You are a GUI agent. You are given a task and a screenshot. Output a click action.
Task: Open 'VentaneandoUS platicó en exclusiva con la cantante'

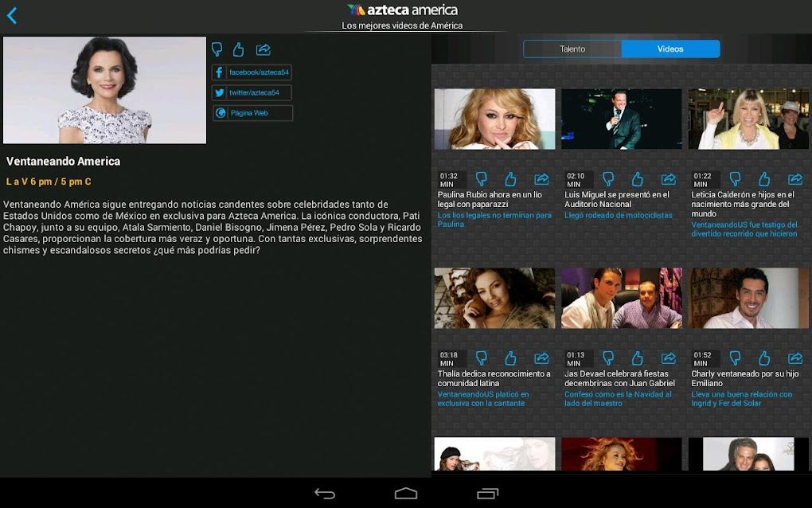483,399
